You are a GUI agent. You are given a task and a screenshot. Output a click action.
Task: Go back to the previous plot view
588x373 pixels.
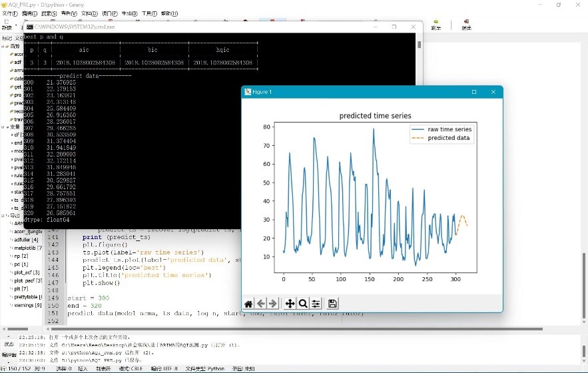point(261,304)
